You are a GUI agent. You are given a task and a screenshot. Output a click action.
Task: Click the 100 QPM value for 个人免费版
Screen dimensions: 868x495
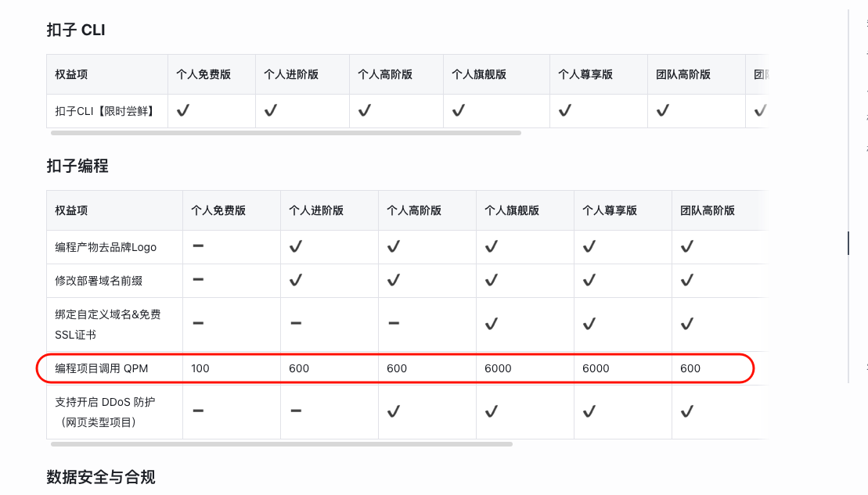[x=200, y=368]
